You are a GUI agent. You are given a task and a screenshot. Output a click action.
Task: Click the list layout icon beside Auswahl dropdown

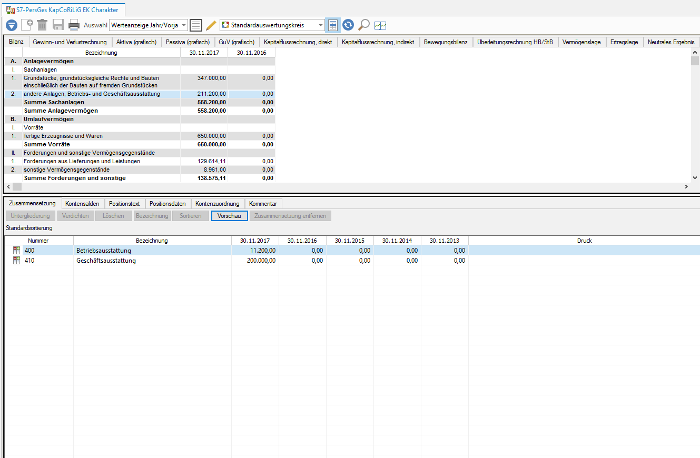click(196, 25)
